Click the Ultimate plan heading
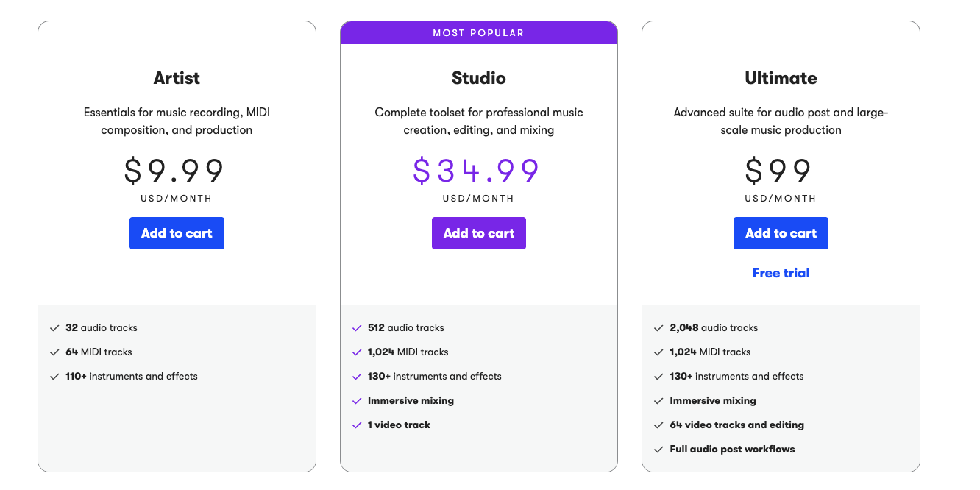Screen dimensions: 980x490 tap(781, 78)
